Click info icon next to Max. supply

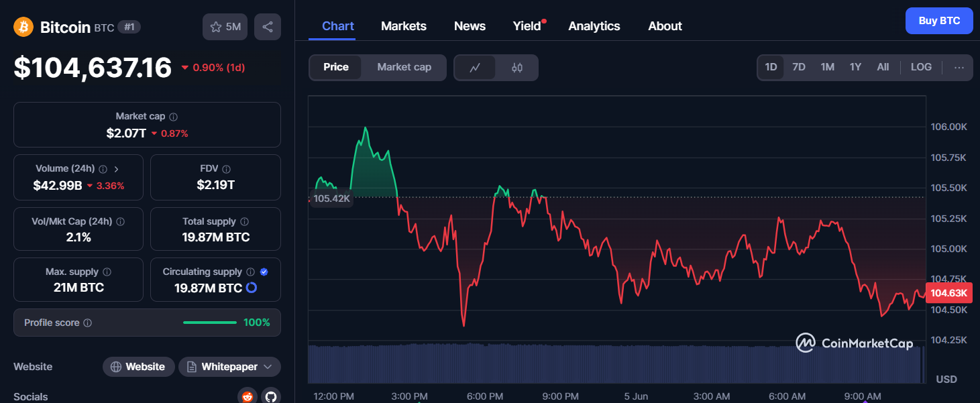107,272
